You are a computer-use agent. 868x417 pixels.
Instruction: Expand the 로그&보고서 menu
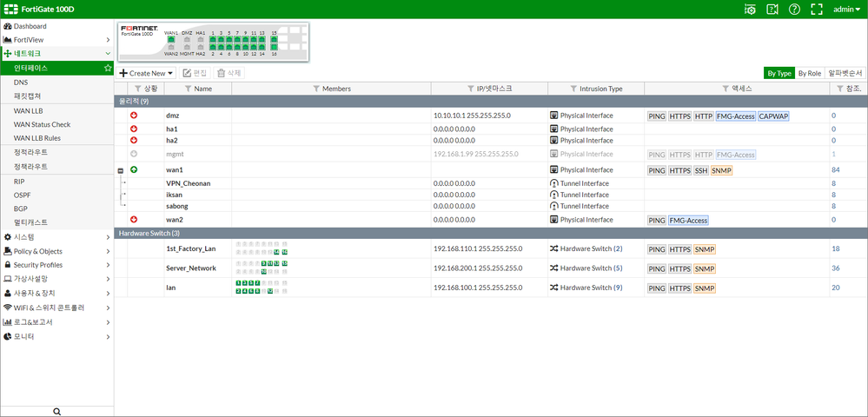(57, 321)
